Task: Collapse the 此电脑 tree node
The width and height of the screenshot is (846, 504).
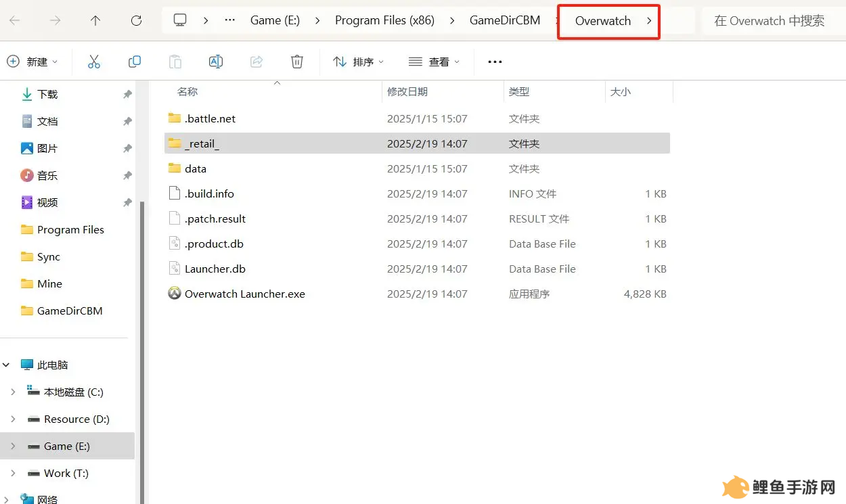Action: tap(7, 365)
